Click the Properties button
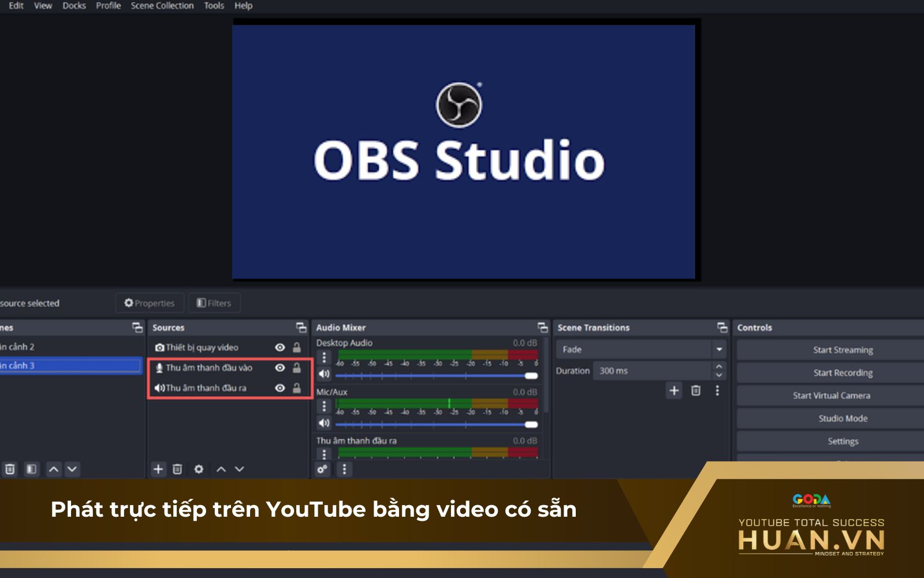The width and height of the screenshot is (924, 578). [x=150, y=303]
